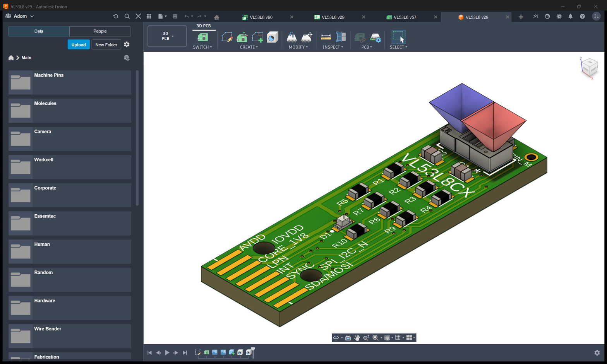Open the JL user profile avatar
607x364 pixels.
[596, 16]
